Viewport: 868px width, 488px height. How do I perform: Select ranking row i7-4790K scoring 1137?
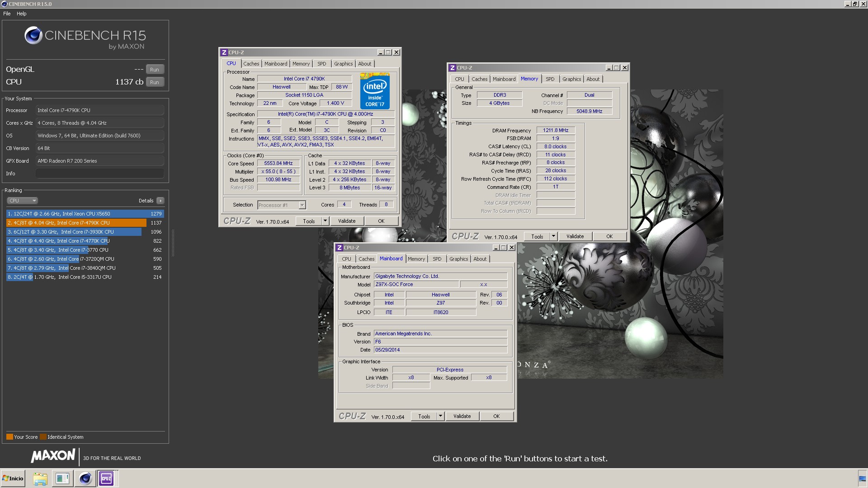[85, 223]
